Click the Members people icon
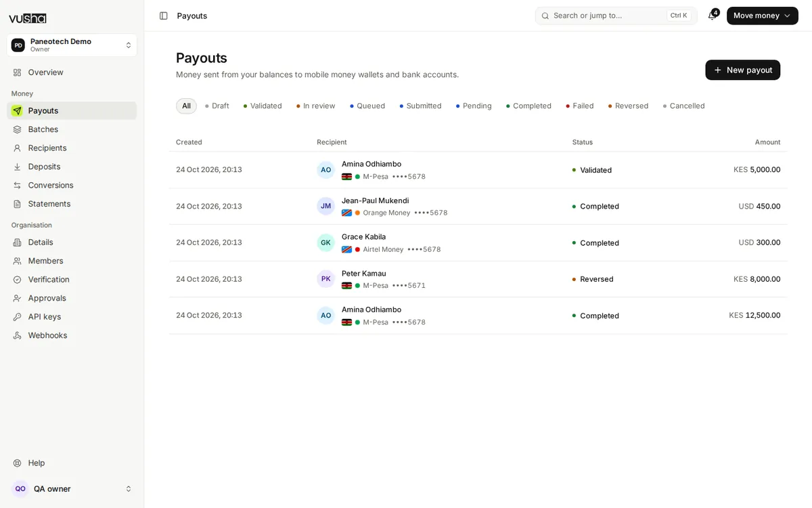The width and height of the screenshot is (812, 508). click(17, 261)
